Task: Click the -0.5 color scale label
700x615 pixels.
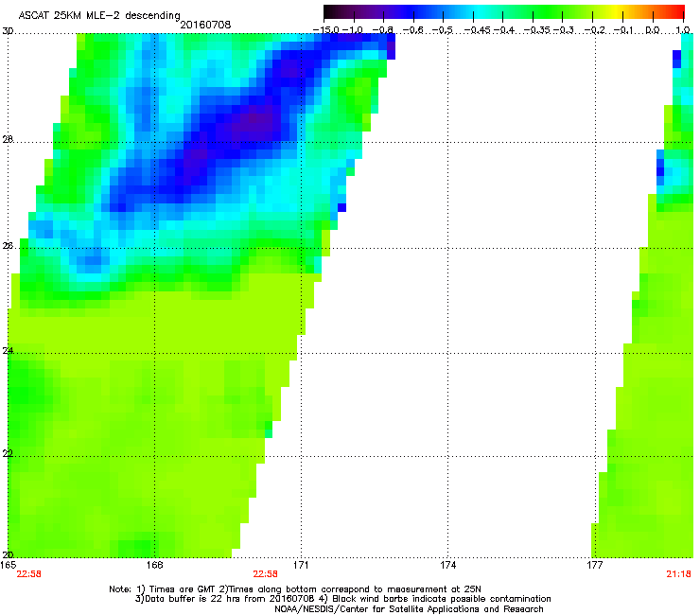Action: (443, 30)
